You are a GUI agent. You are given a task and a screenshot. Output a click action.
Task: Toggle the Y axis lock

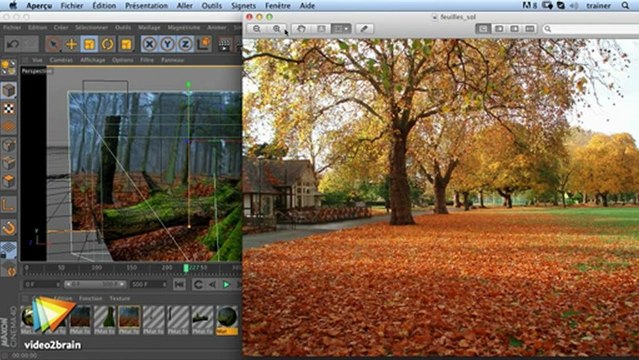[167, 44]
